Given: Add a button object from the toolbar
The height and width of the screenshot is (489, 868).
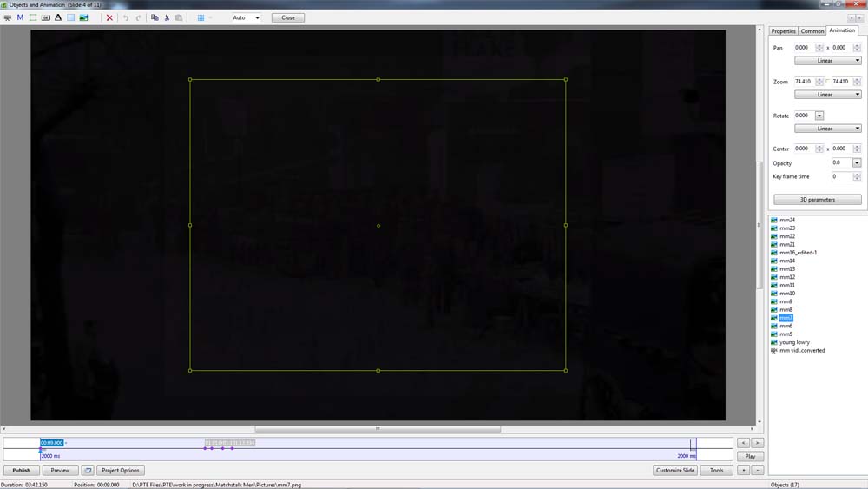Looking at the screenshot, I should [x=45, y=17].
